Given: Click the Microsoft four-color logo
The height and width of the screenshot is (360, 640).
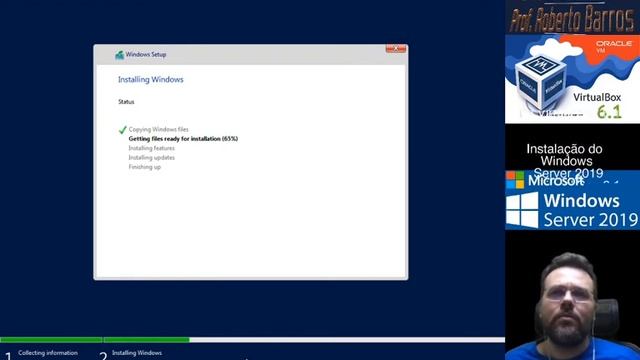Looking at the screenshot, I should coord(515,180).
